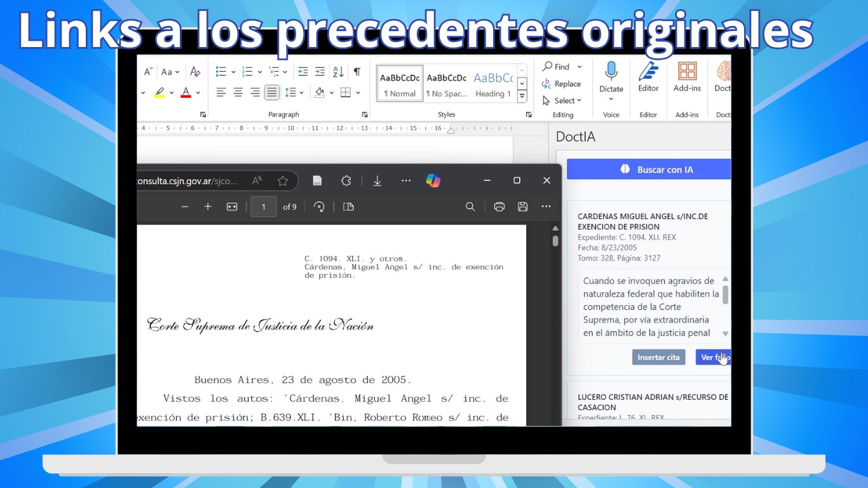Open the Select dropdown
The height and width of the screenshot is (488, 868).
[562, 100]
